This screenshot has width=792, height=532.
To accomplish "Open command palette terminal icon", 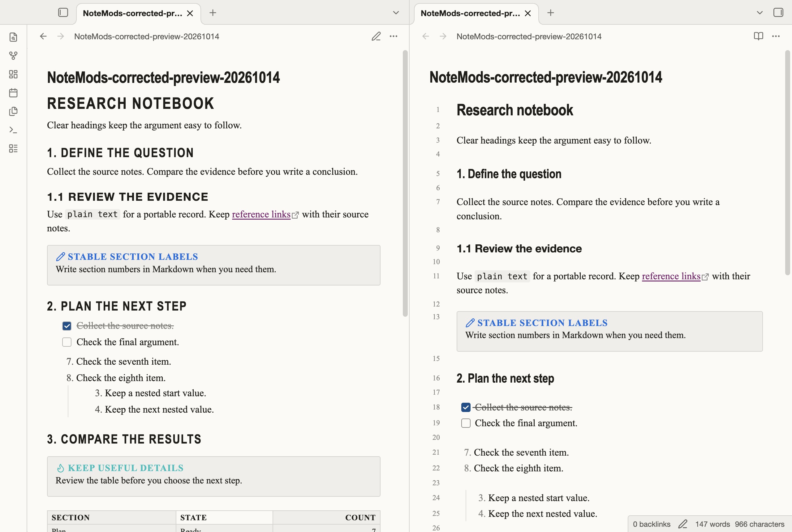I will click(x=13, y=130).
